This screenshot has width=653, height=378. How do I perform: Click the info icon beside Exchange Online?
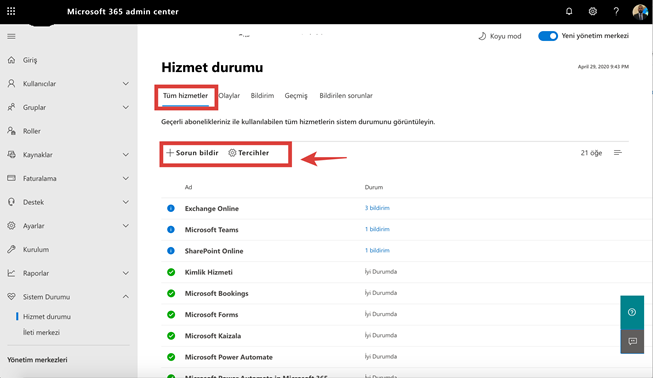pos(171,208)
